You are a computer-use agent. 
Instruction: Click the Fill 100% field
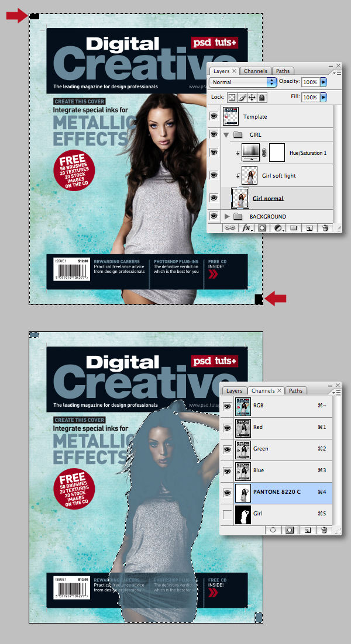(x=310, y=98)
